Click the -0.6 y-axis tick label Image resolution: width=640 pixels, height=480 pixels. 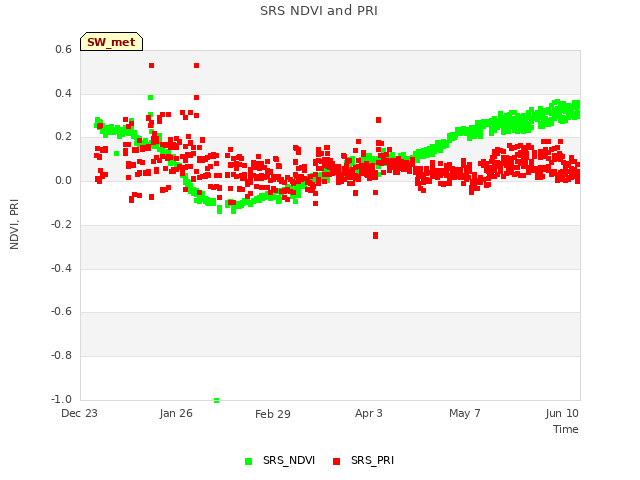pyautogui.click(x=61, y=312)
